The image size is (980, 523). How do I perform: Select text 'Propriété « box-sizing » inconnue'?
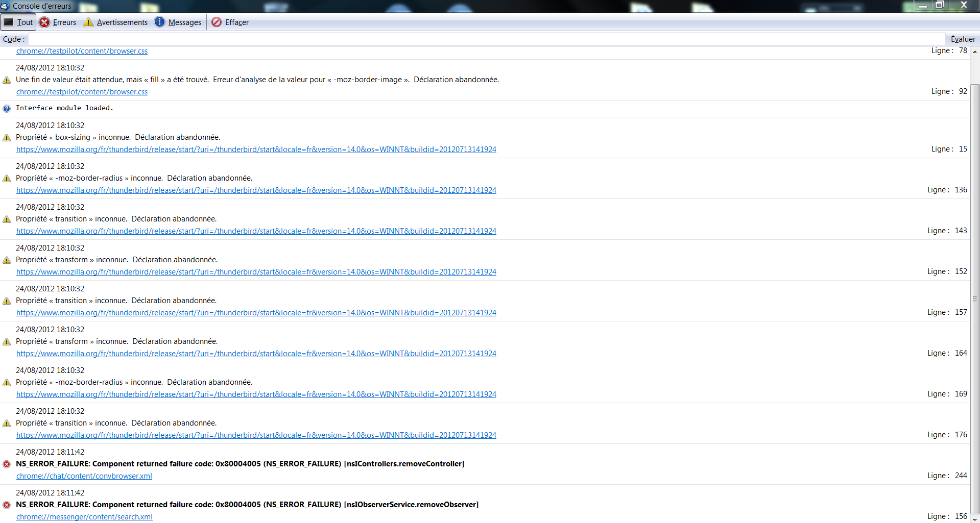[x=73, y=137]
